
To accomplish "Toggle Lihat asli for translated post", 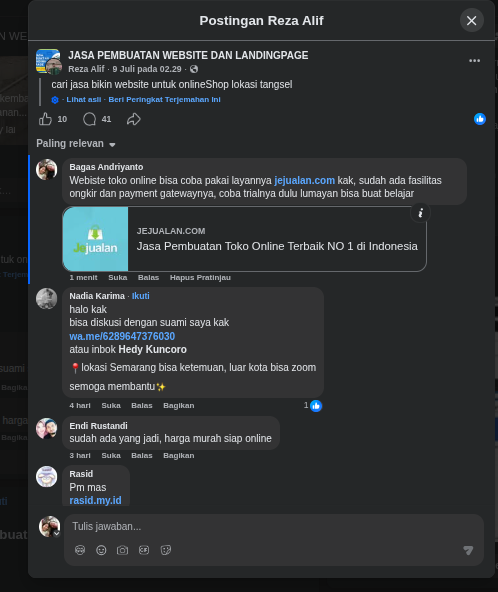I will [x=84, y=100].
